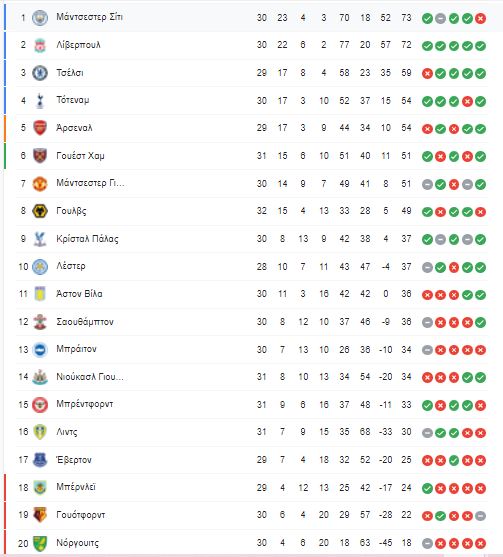This screenshot has height=557, width=503.
Task: Select the Watford club crest
Action: [40, 515]
